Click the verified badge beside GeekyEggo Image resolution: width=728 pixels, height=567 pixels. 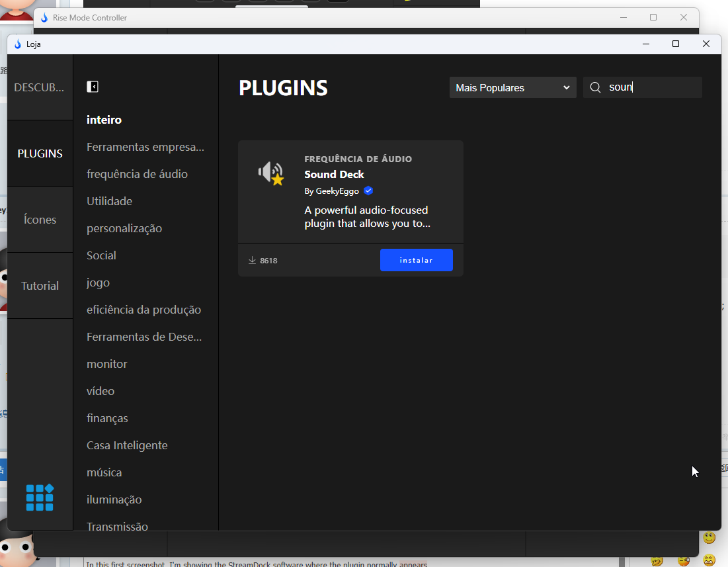point(368,191)
